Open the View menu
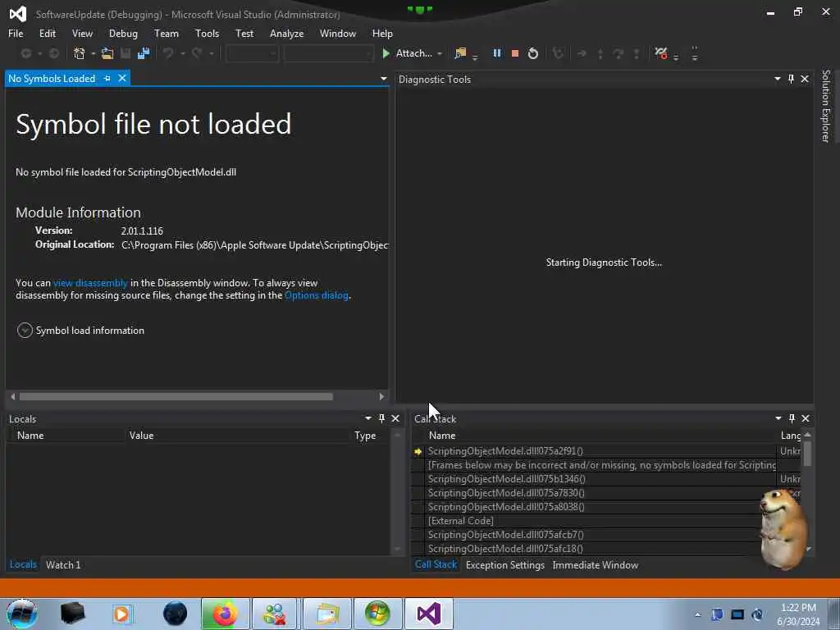Image resolution: width=840 pixels, height=630 pixels. pyautogui.click(x=82, y=33)
